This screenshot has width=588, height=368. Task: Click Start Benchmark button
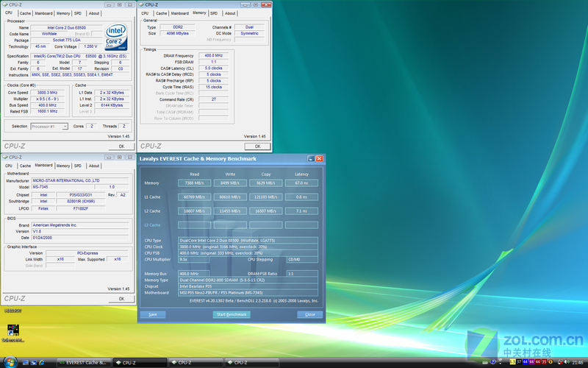232,315
